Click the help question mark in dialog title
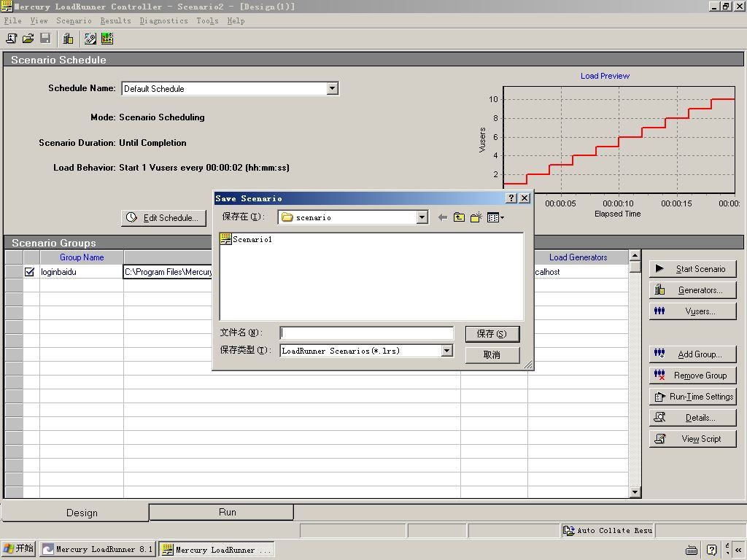Image resolution: width=747 pixels, height=560 pixels. 511,198
